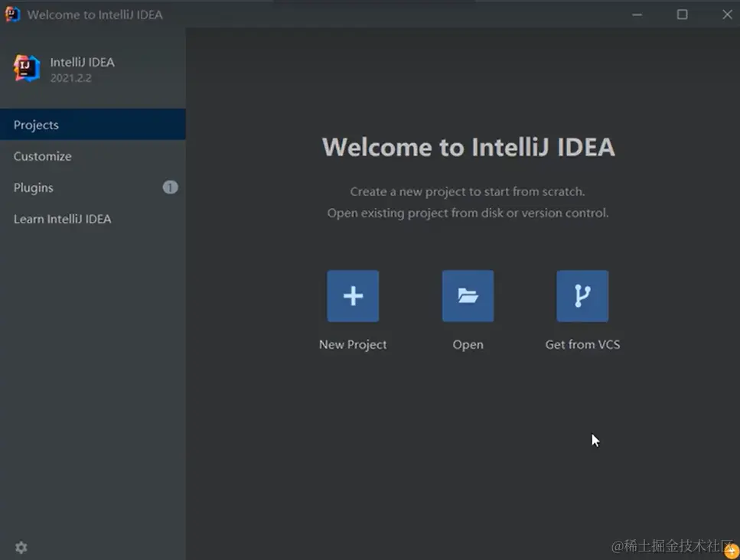
Task: Switch to the Customize tab
Action: (93, 156)
